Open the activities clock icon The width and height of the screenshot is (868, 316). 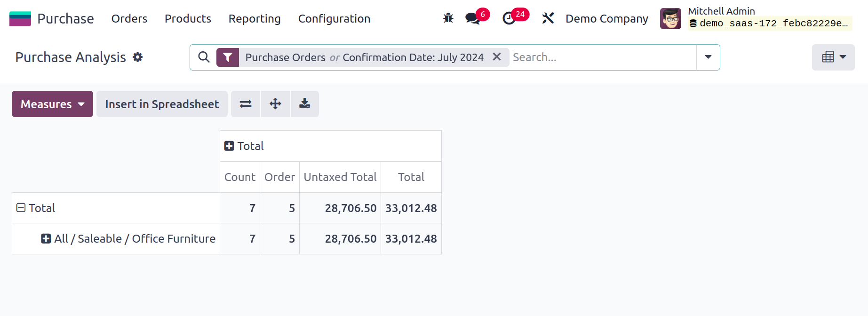(x=509, y=18)
